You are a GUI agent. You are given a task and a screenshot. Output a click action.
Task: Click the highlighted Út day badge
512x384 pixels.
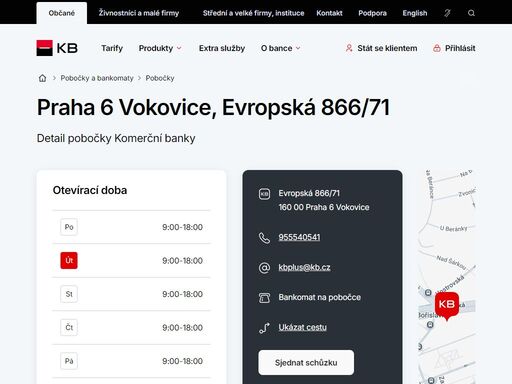[69, 260]
